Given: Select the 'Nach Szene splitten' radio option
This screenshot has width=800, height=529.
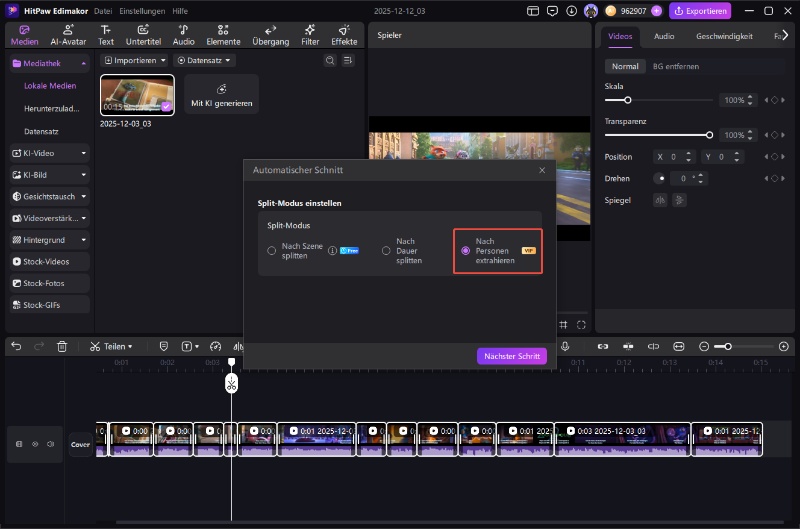Looking at the screenshot, I should click(x=271, y=251).
